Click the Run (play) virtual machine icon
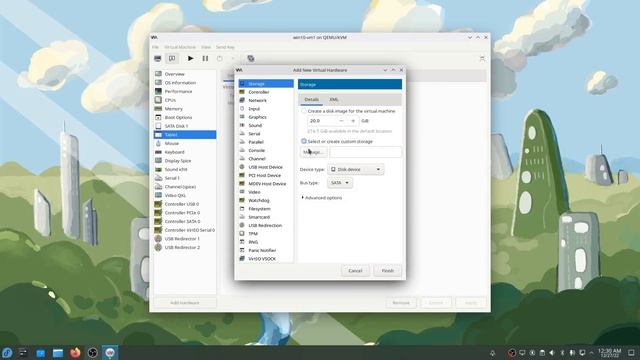Viewport: 640px width, 360px height. [190, 58]
